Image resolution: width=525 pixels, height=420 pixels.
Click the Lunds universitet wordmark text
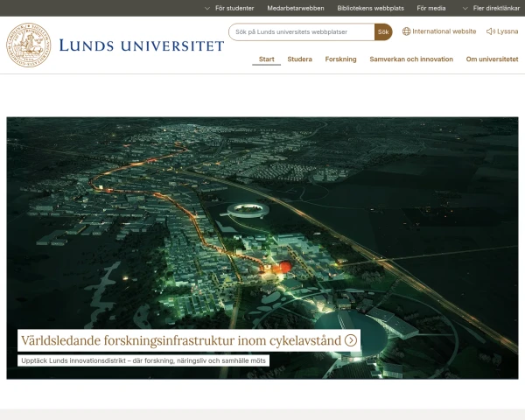point(141,45)
